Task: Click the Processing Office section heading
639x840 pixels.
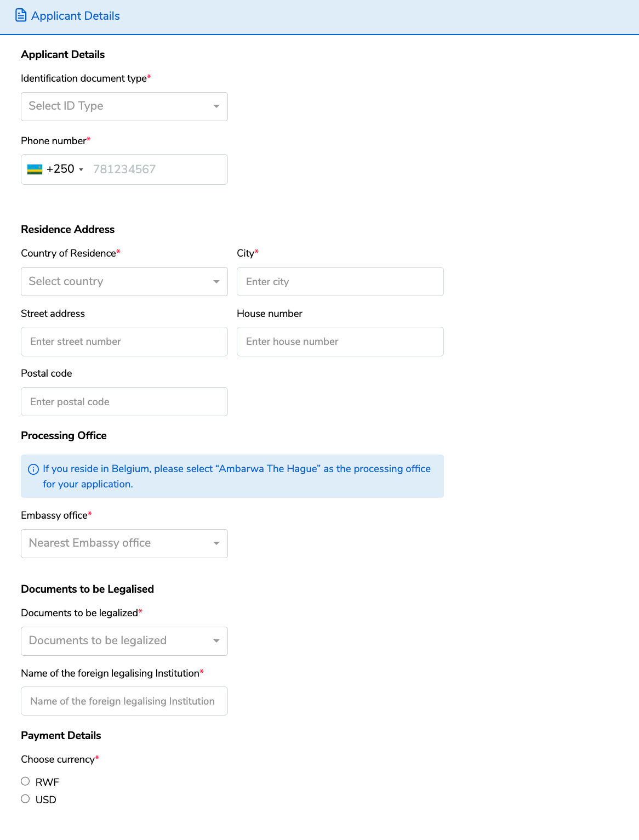Action: [x=64, y=435]
